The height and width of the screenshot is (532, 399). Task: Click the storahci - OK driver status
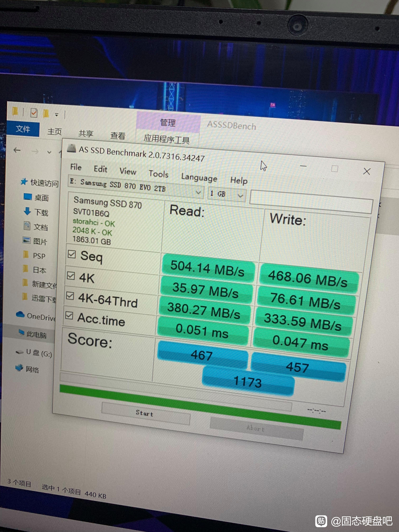pos(94,222)
